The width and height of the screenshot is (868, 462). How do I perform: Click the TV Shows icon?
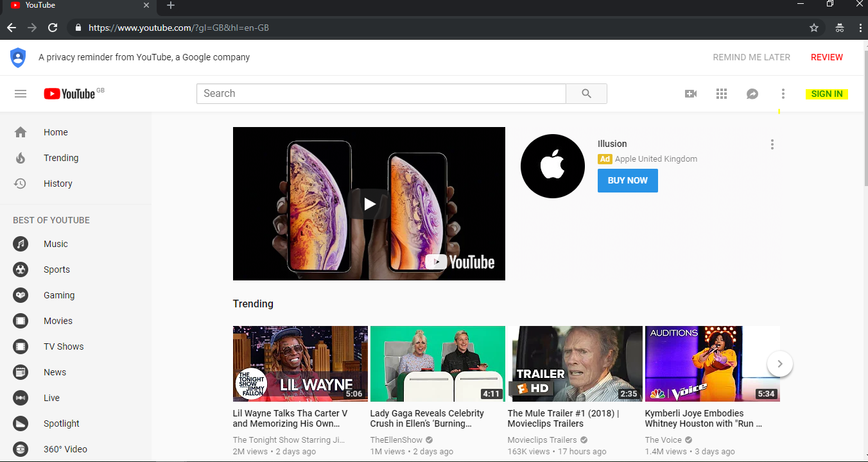21,346
